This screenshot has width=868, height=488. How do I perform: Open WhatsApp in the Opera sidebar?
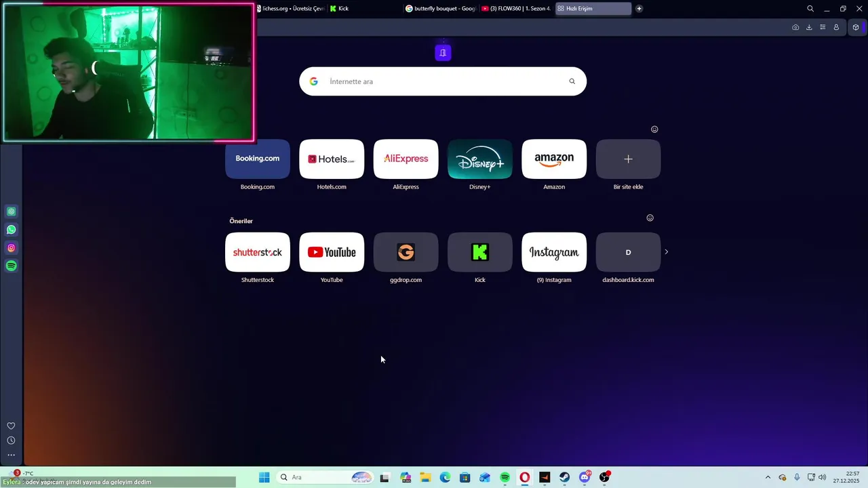coord(11,230)
